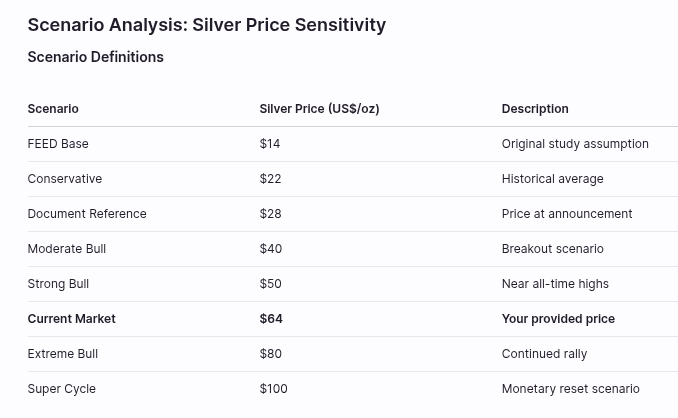
Task: Click the Document Reference scenario cell
Action: [x=87, y=213]
